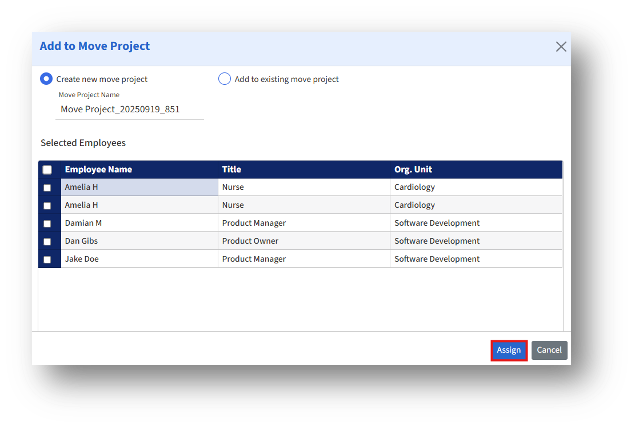The image size is (634, 428).
Task: Select the Create new move project option
Action: (46, 79)
